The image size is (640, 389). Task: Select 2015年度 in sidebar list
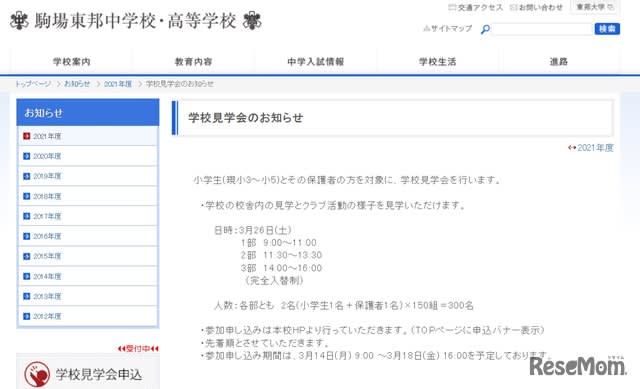pos(88,256)
